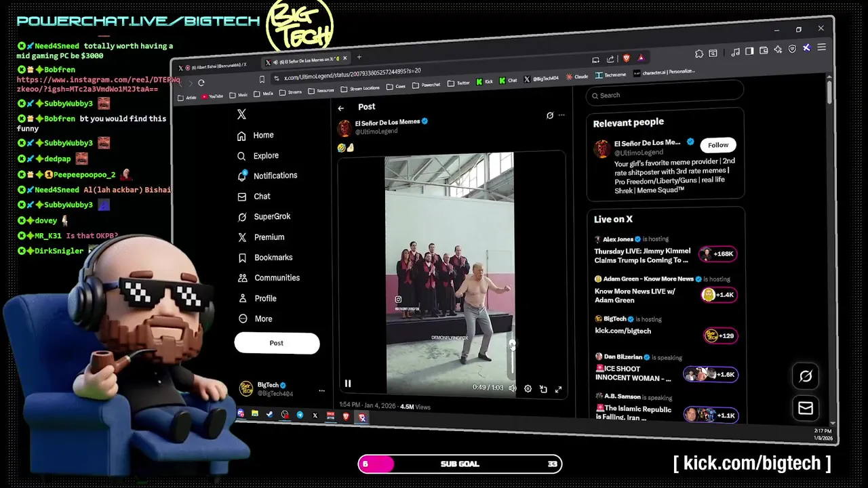Pause the playing video

(x=348, y=384)
